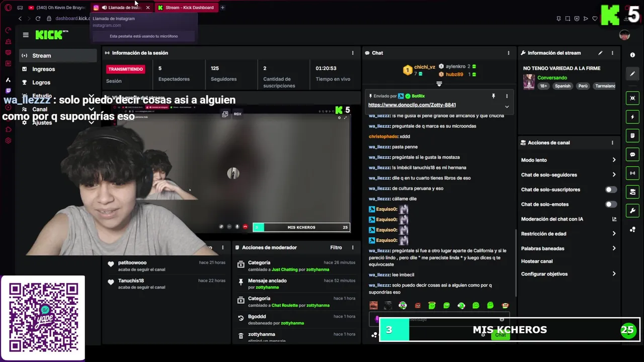Click the stream category thumbnail image
Viewport: 644px width, 362px height.
coord(529,81)
